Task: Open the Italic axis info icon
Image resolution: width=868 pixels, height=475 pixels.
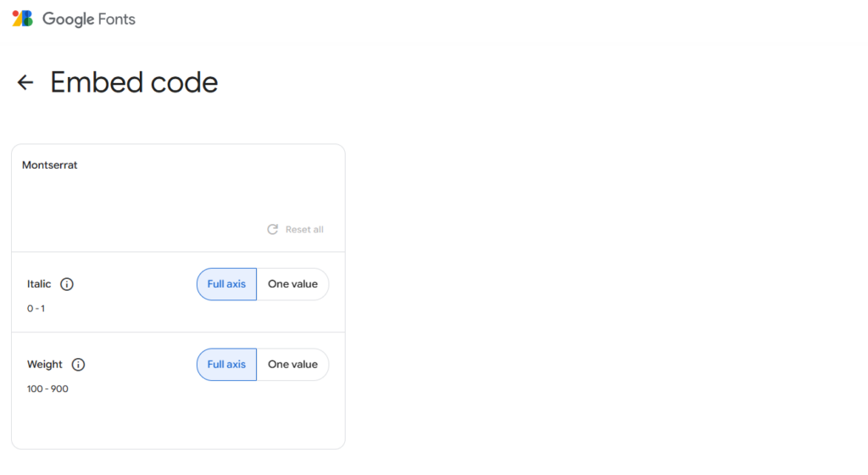Action: coord(67,284)
